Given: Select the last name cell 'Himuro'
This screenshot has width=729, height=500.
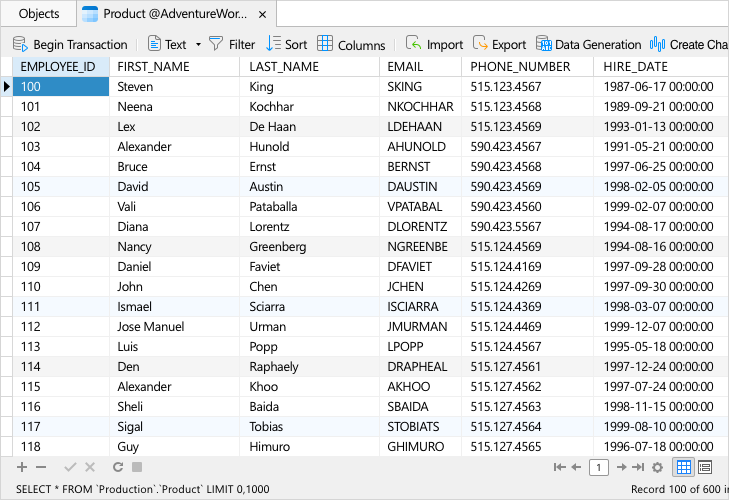Looking at the screenshot, I should pyautogui.click(x=310, y=447).
